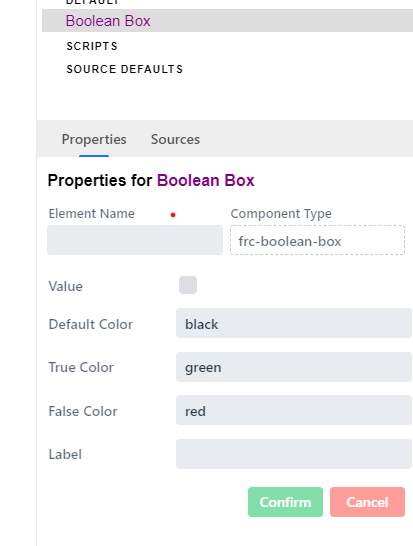Click the False Color property label
Viewport: 413px width, 546px height.
tap(83, 411)
